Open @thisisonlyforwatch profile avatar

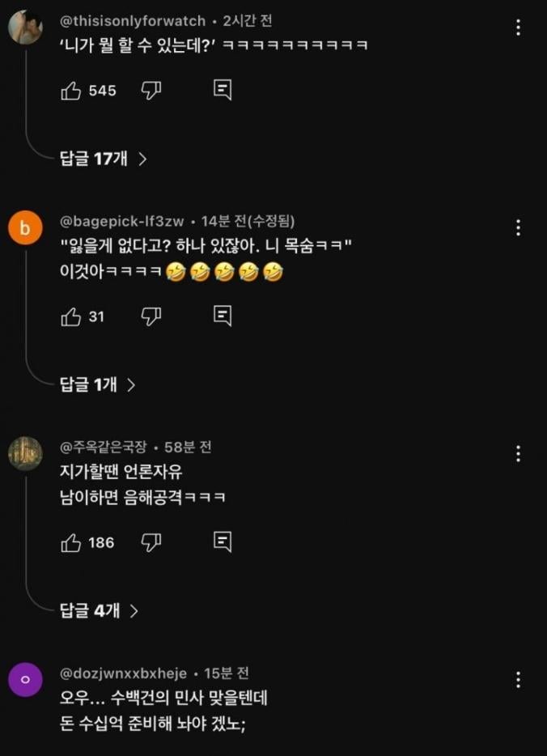[x=25, y=28]
